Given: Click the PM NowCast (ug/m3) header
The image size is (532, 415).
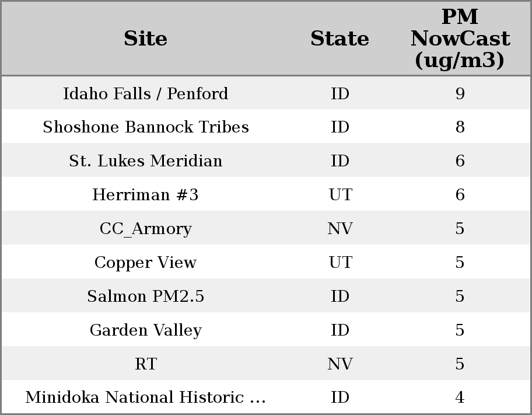Looking at the screenshot, I should [460, 39].
